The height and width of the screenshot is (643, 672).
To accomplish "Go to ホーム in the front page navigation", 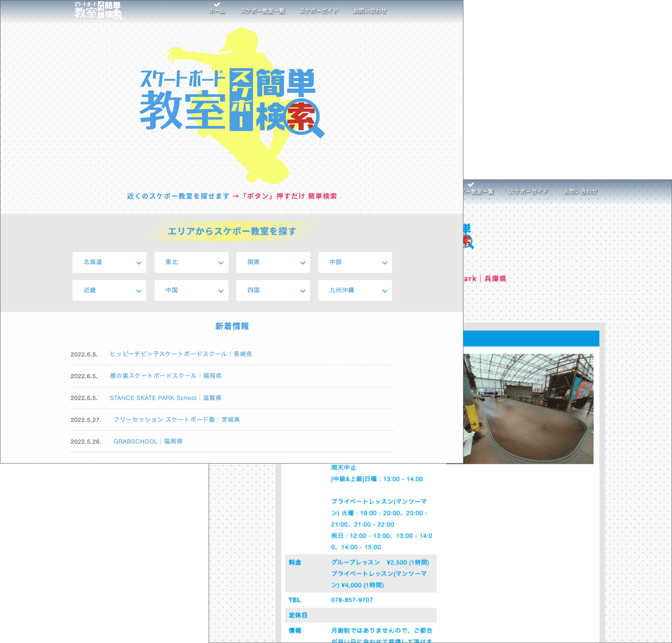I will (x=217, y=11).
